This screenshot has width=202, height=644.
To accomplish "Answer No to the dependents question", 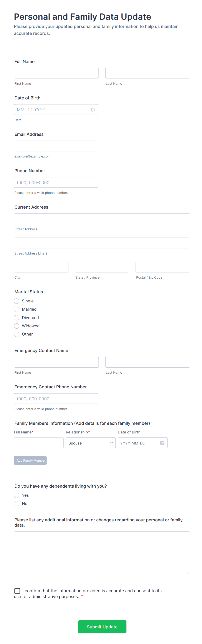I will pos(17,503).
